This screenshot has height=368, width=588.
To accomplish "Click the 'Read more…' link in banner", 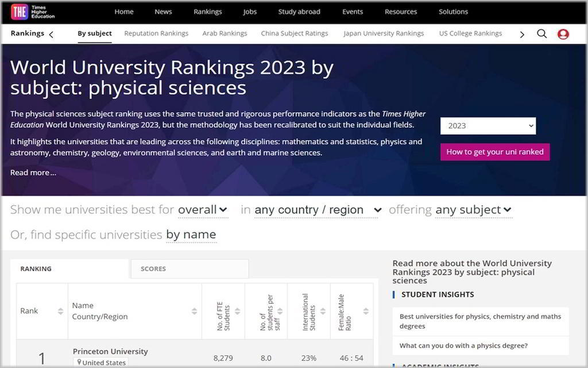I will point(33,172).
